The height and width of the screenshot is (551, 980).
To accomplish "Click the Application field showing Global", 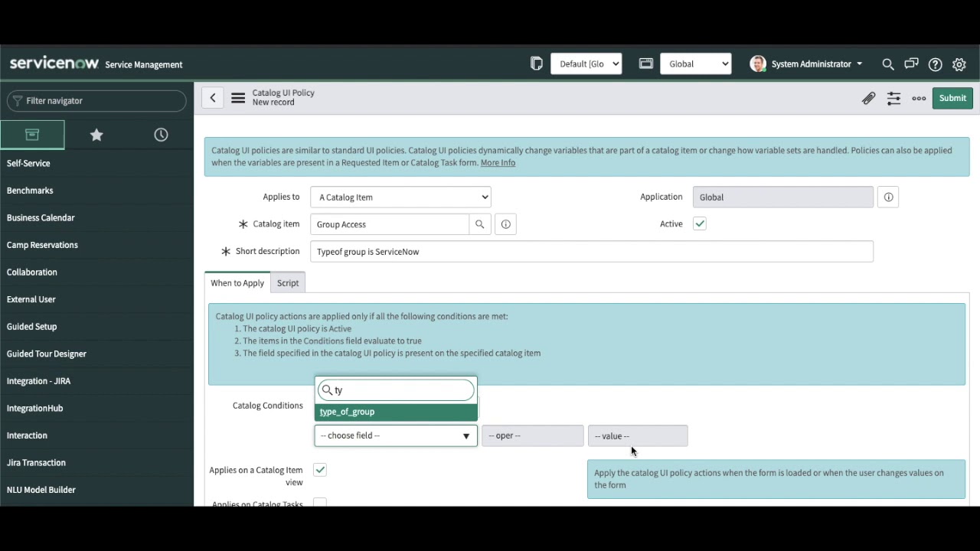I will (783, 197).
